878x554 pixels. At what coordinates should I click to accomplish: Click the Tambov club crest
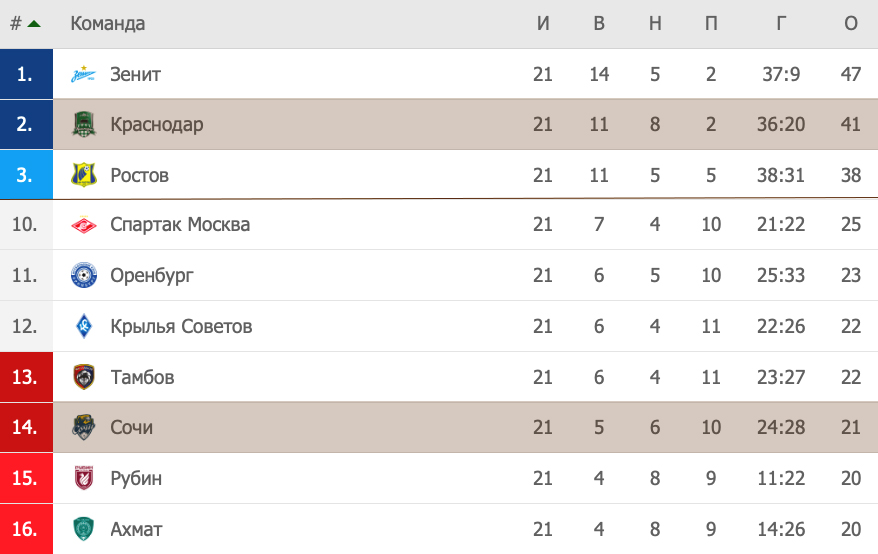click(x=83, y=377)
